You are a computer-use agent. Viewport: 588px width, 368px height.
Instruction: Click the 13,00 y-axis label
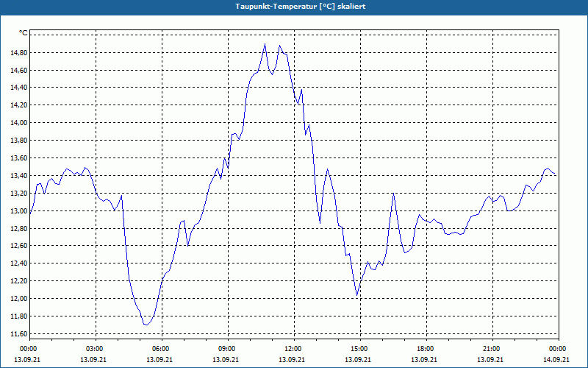tap(18, 211)
